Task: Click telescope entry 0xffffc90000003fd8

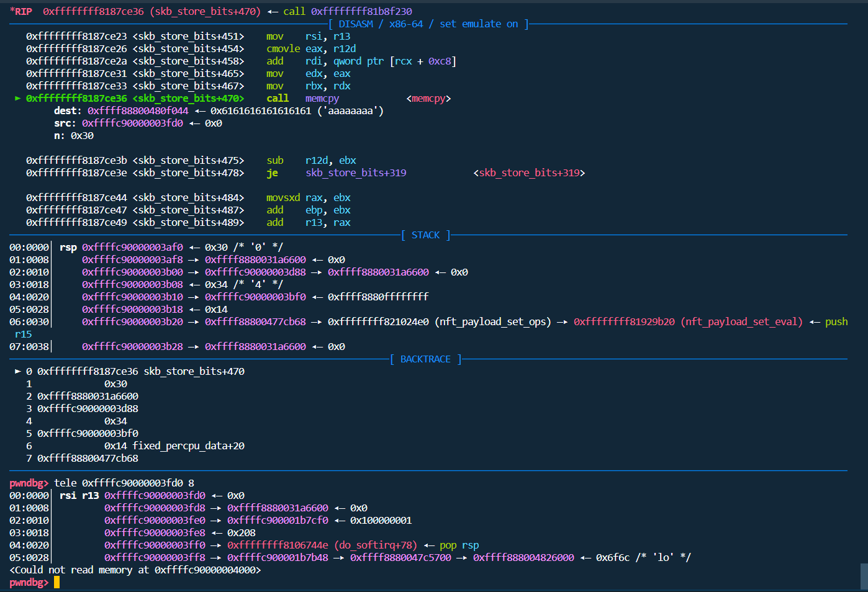Action: pyautogui.click(x=155, y=508)
